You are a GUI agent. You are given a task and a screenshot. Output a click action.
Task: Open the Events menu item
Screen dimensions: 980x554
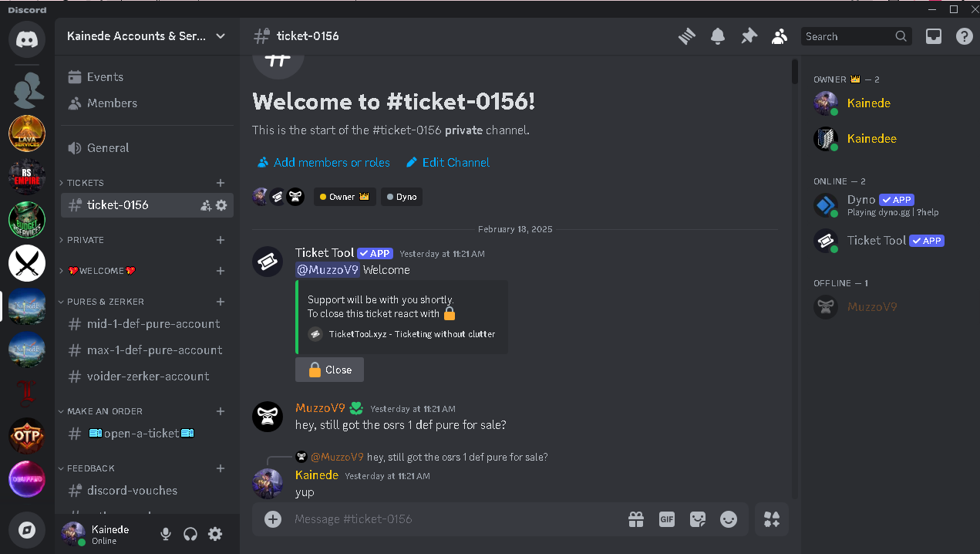105,77
